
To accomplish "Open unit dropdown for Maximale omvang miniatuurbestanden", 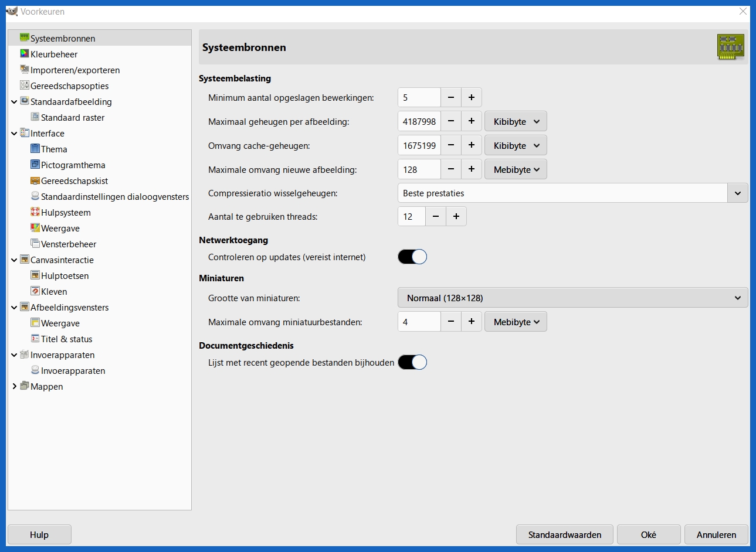I will click(x=516, y=322).
